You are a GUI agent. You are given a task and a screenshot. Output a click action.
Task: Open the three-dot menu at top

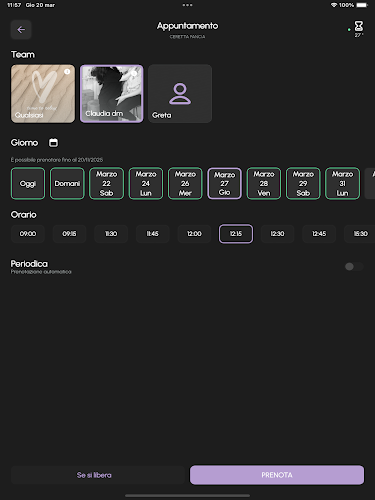pos(187,5)
